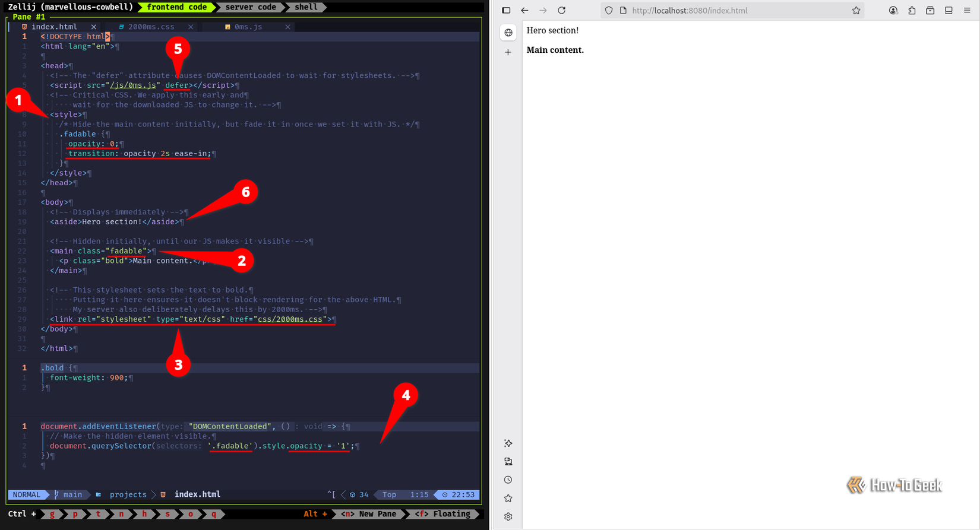Screen dimensions: 980x530
Task: Open the AI chatbot sparkle sidebar icon
Action: [508, 443]
